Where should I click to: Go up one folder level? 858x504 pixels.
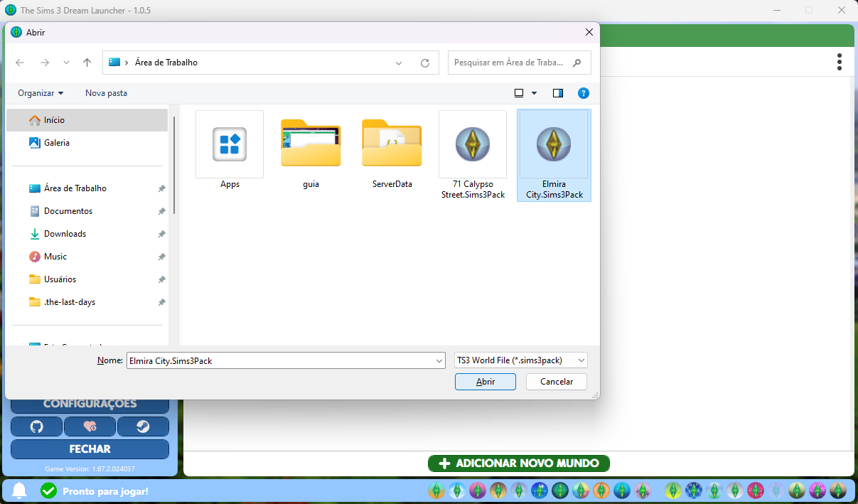(87, 63)
